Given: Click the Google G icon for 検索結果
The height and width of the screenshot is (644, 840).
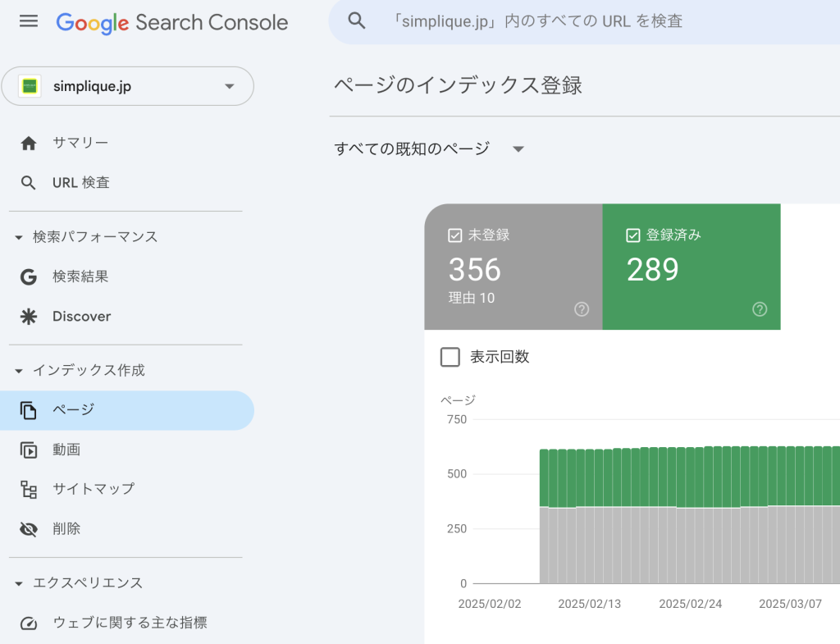Looking at the screenshot, I should click(29, 277).
